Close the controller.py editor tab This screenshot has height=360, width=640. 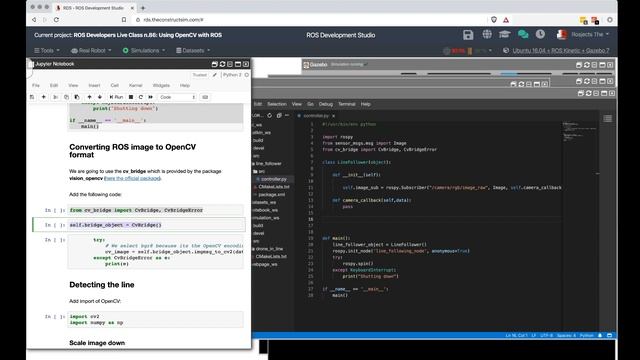333,116
